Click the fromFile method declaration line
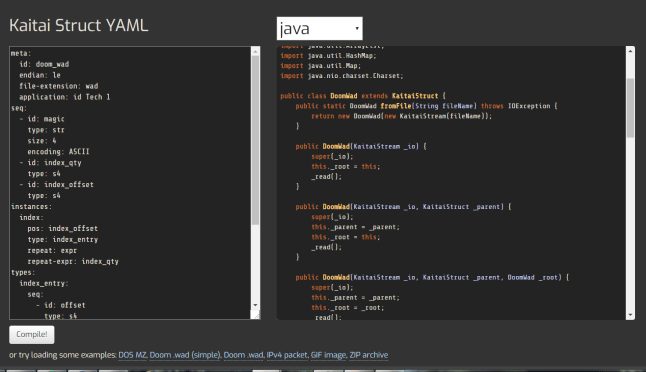The width and height of the screenshot is (646, 372). point(426,106)
